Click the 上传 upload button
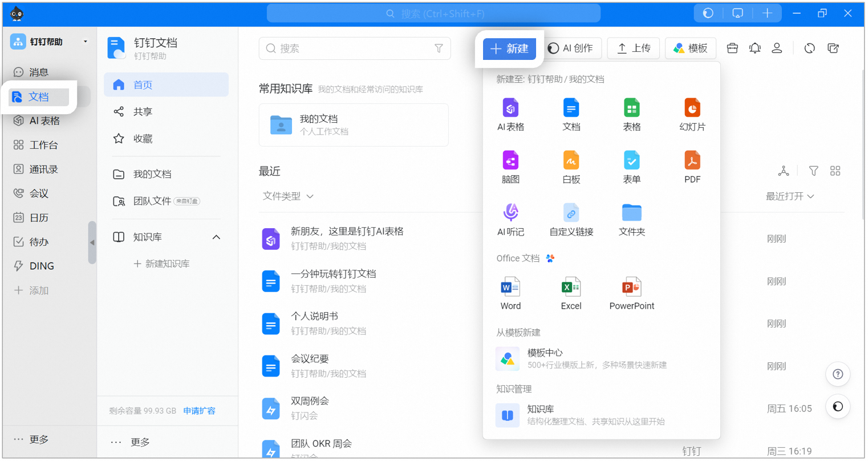This screenshot has height=461, width=868. pyautogui.click(x=633, y=48)
